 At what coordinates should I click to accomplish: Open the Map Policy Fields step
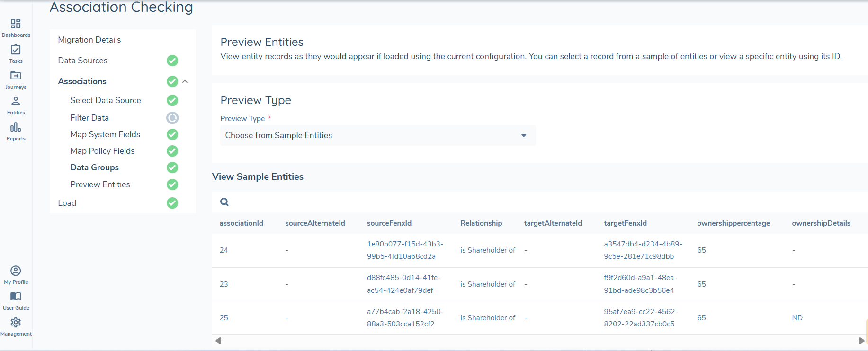tap(102, 151)
